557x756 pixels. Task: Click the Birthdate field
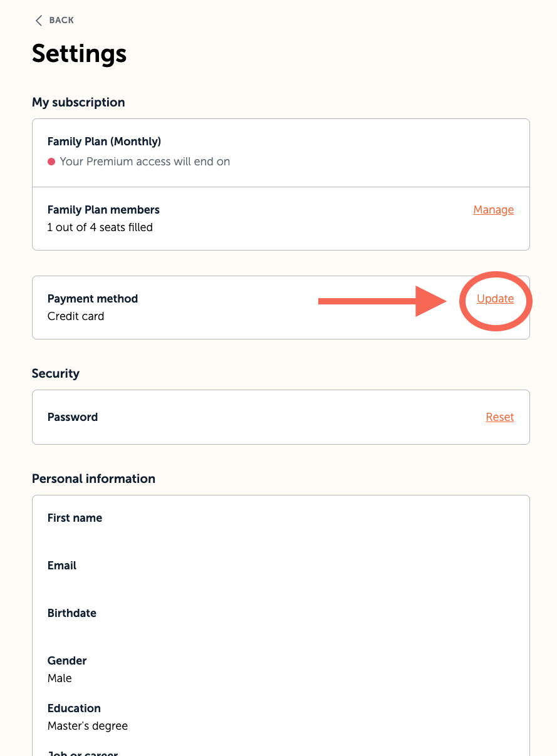pos(72,613)
